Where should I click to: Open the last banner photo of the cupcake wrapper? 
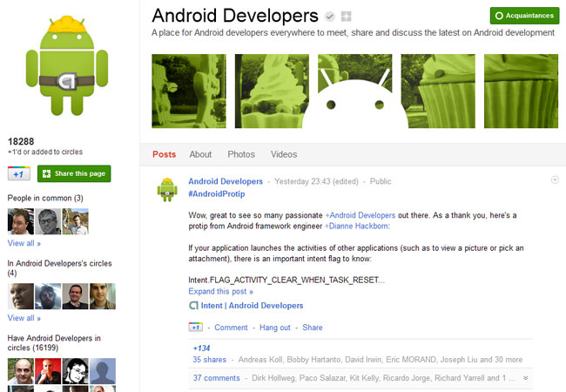tap(522, 91)
